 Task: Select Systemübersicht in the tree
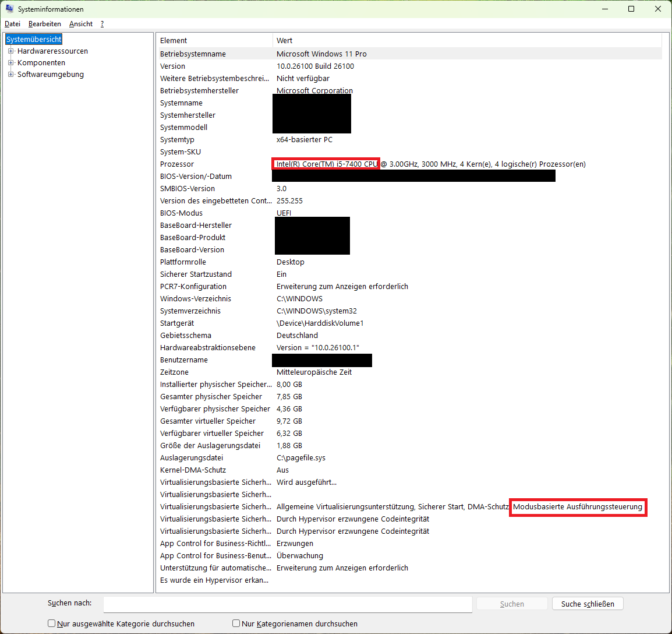34,40
